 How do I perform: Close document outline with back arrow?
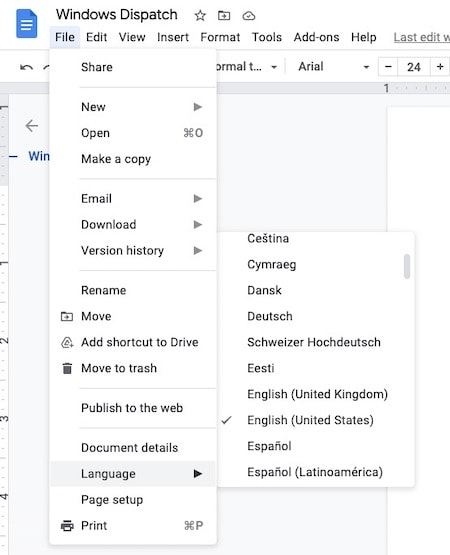[x=32, y=126]
